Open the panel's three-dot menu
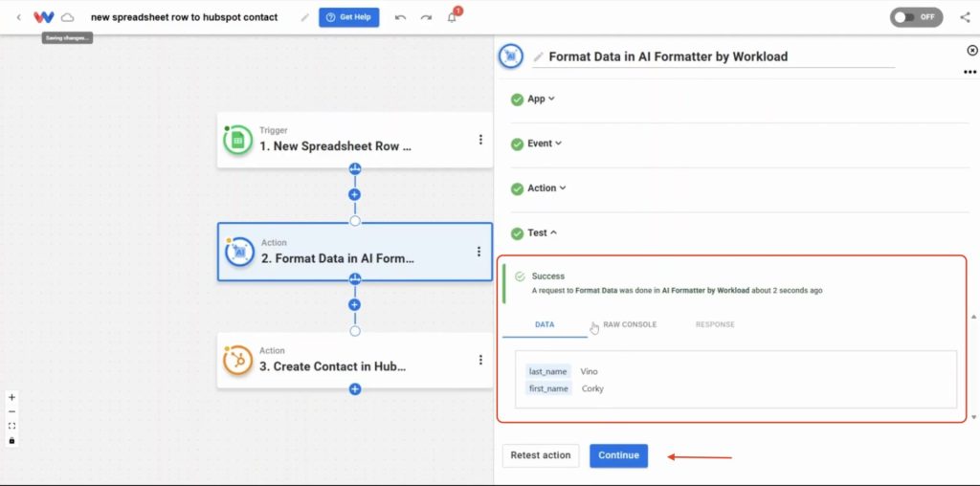The image size is (980, 486). click(970, 73)
